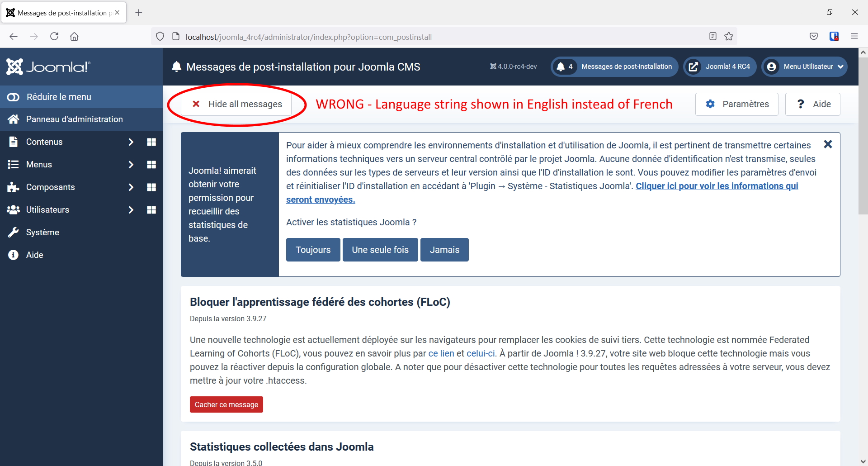Open post-installation messages notification button
This screenshot has width=868, height=466.
(614, 67)
